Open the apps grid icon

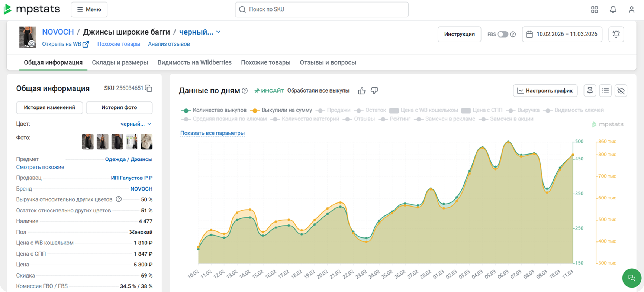point(595,10)
